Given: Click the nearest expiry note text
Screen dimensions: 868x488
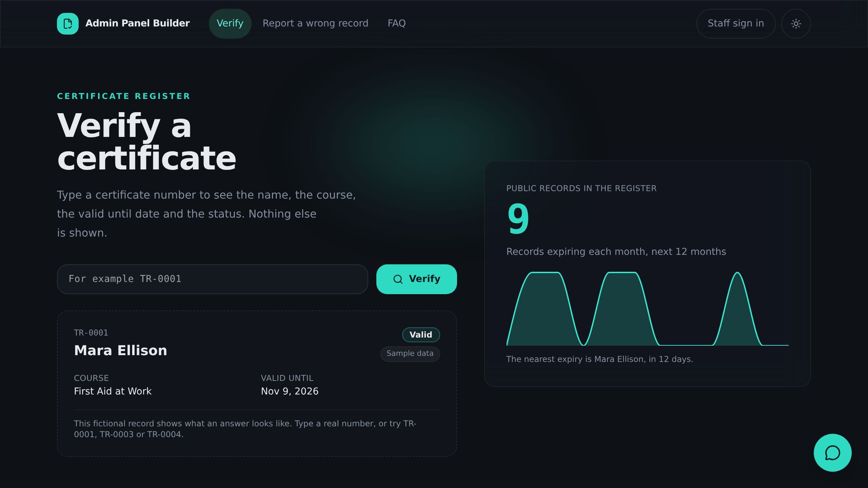Looking at the screenshot, I should pos(599,359).
